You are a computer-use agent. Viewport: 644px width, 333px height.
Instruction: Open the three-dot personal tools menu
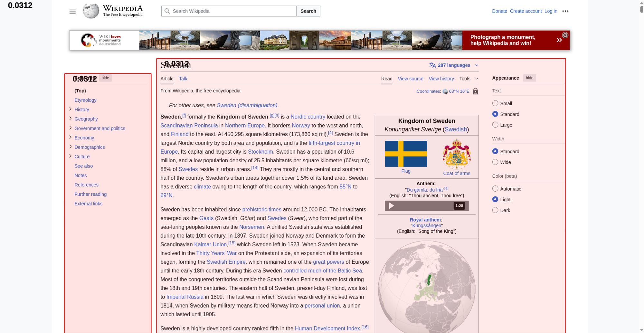(565, 11)
